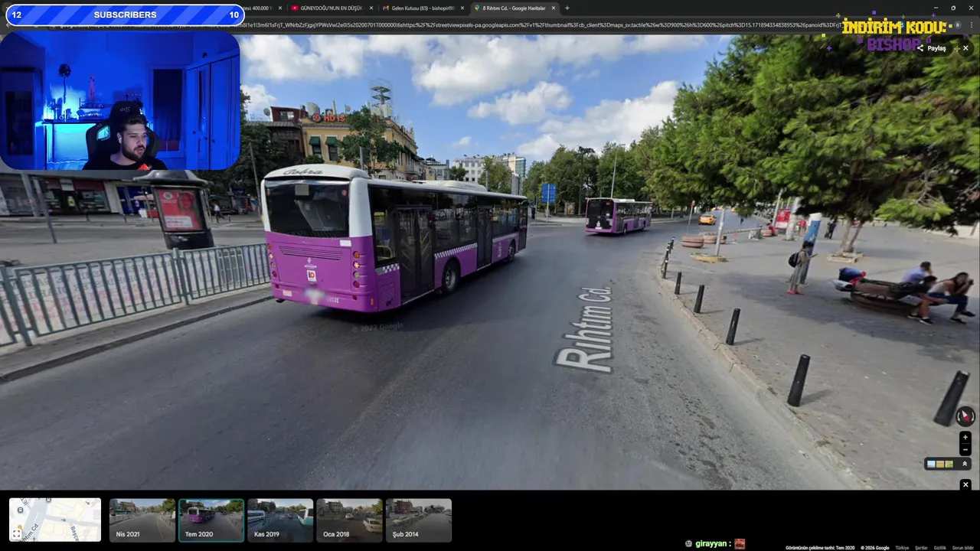The width and height of the screenshot is (980, 551).
Task: Open the Gizlilik privacy link
Action: point(939,548)
